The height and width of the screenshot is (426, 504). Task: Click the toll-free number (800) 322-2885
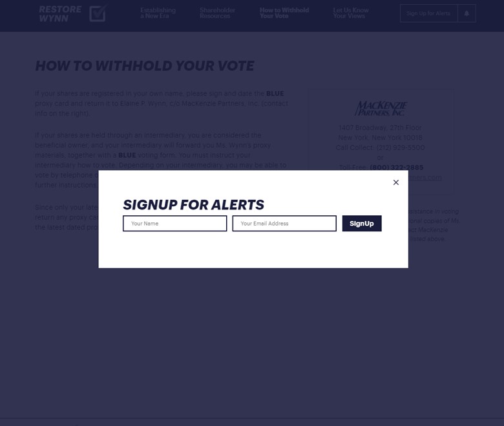pos(397,167)
